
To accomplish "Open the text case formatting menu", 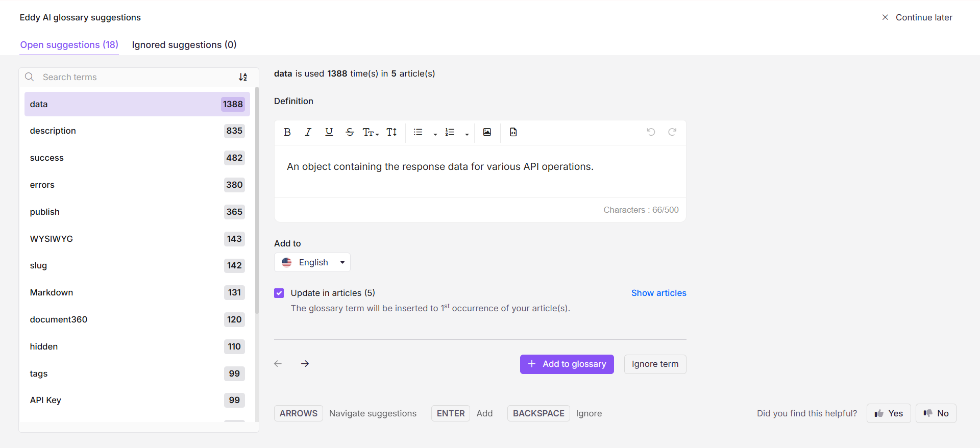I will (371, 132).
